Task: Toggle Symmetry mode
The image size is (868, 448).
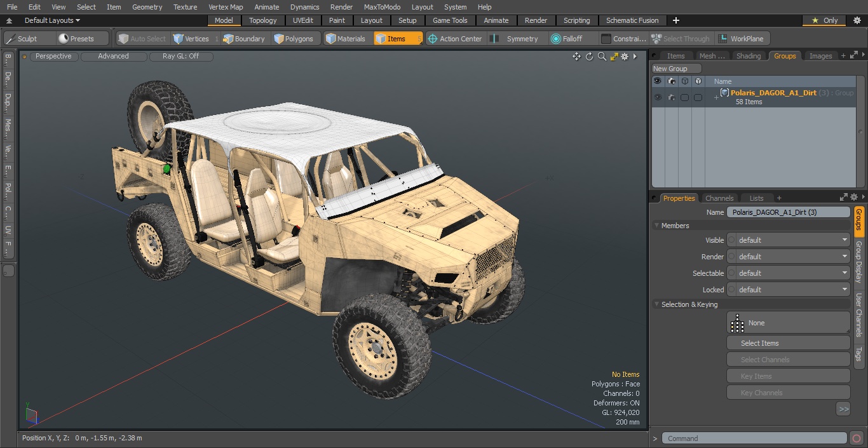Action: 516,39
